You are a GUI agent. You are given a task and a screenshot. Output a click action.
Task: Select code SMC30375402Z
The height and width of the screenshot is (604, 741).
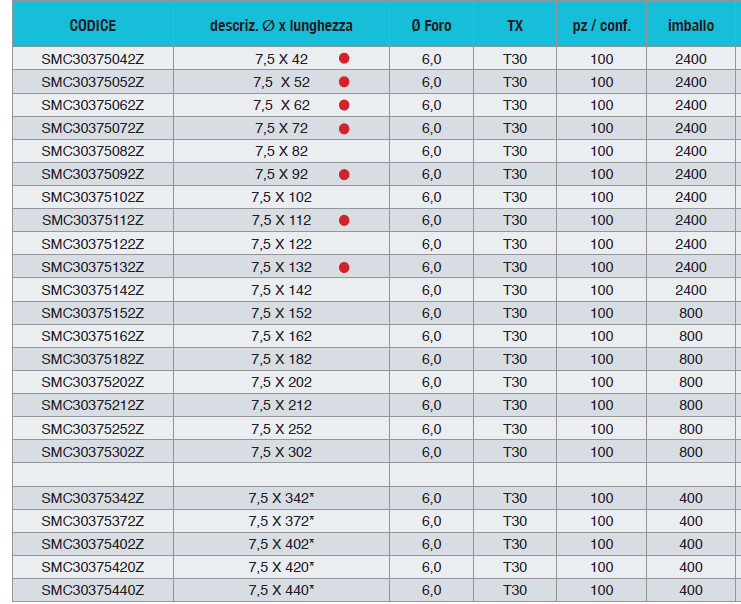[93, 544]
